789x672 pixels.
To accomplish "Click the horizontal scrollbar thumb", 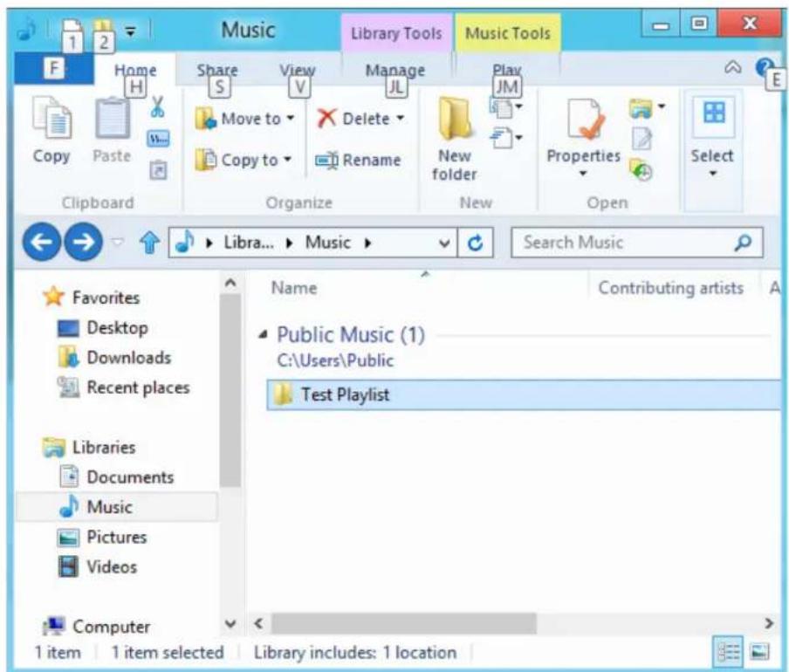I will 404,624.
